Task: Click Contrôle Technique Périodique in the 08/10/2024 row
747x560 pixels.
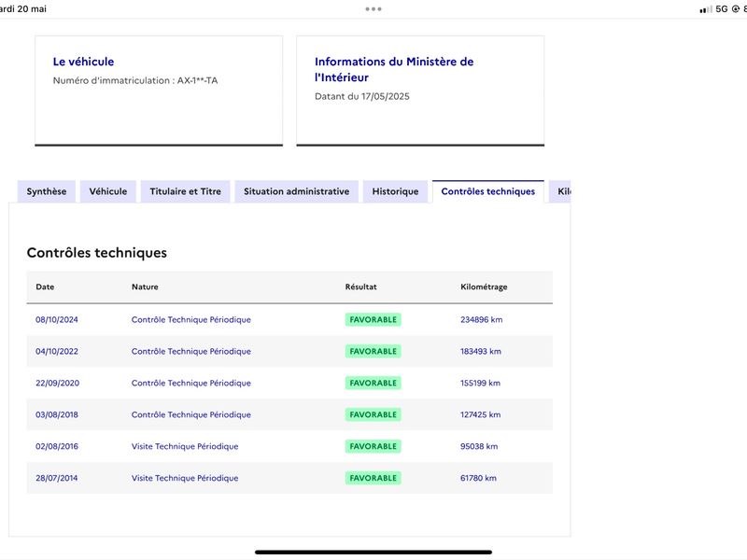Action: [191, 319]
